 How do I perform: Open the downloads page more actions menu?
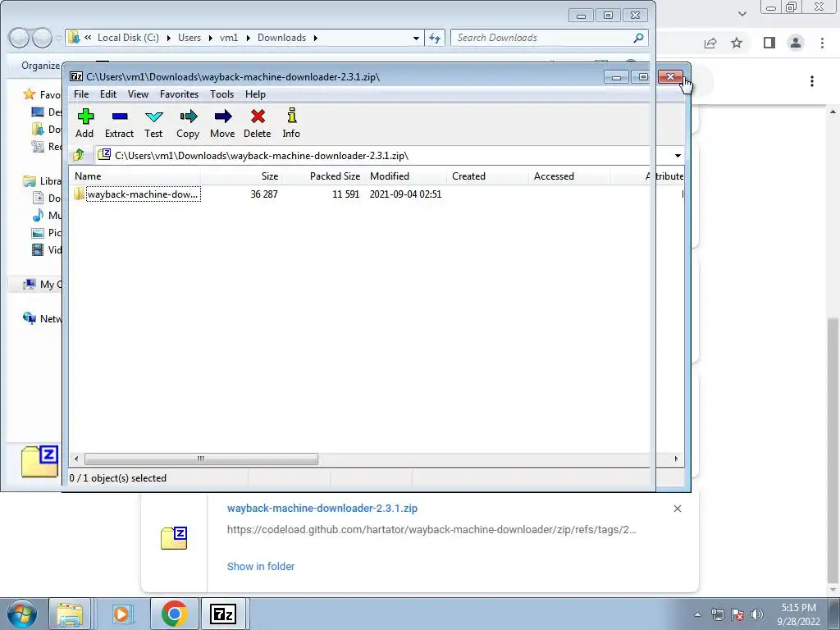[x=812, y=81]
